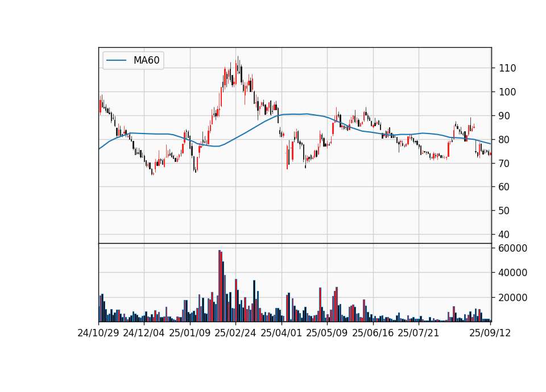This screenshot has width=546, height=392.
Task: Click the 24/12/04 date label
Action: coord(144,333)
